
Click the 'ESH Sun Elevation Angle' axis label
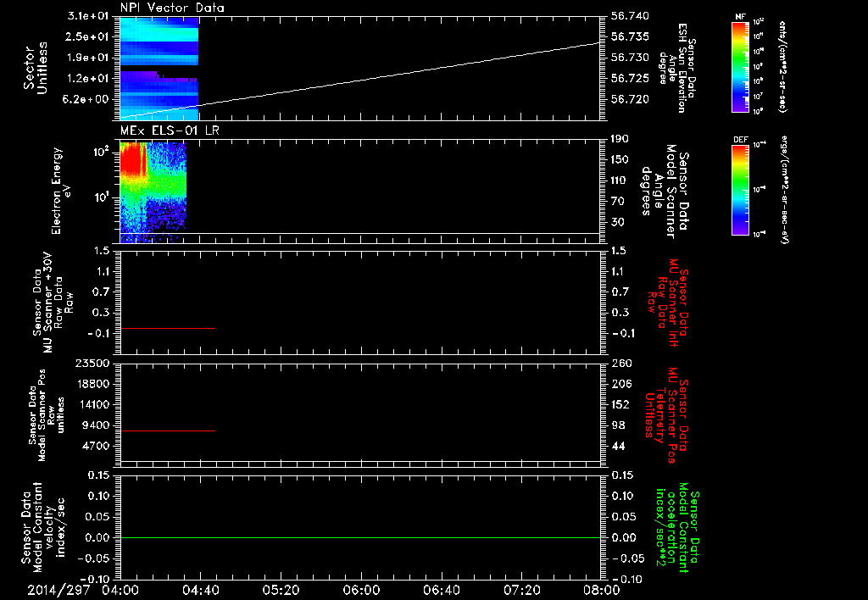[677, 68]
